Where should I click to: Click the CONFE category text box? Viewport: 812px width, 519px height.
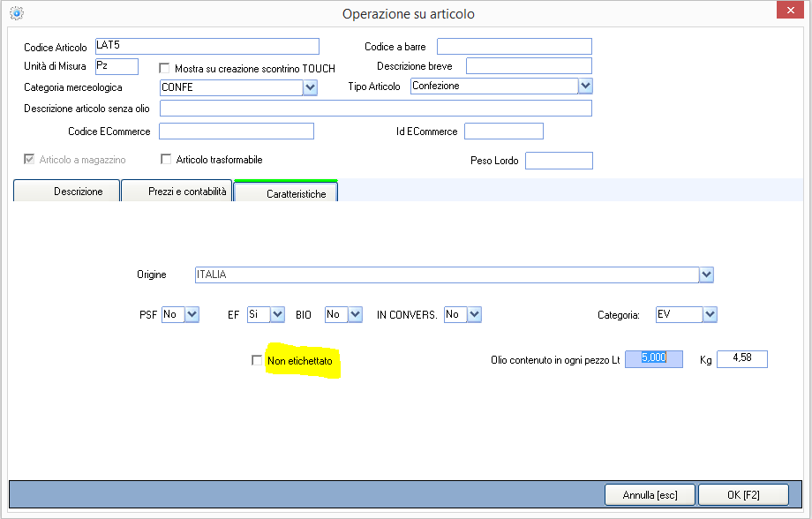click(231, 87)
